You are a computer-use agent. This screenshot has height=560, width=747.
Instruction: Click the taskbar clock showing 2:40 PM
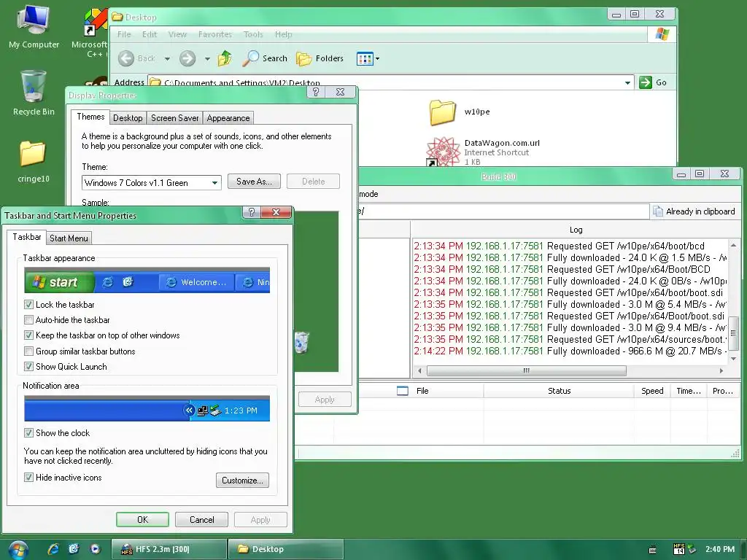tap(720, 549)
